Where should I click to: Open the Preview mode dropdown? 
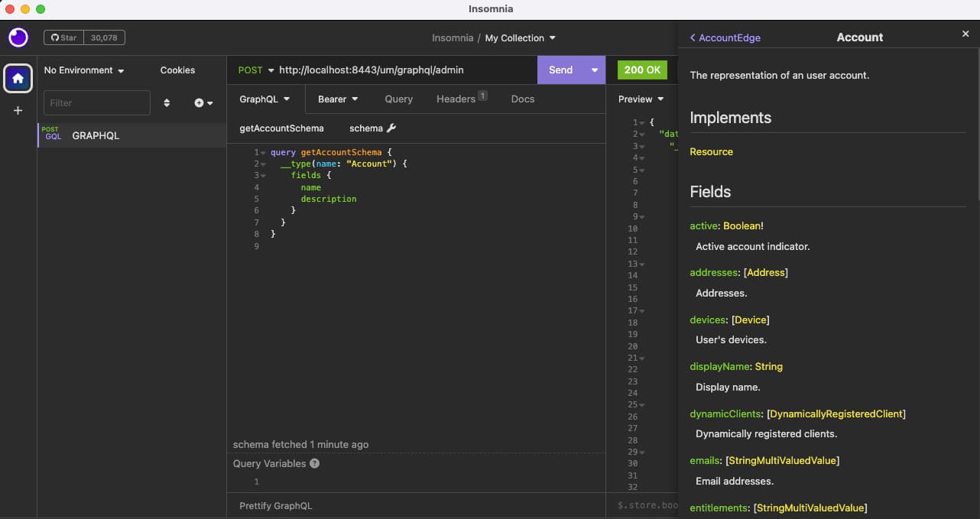tap(641, 99)
